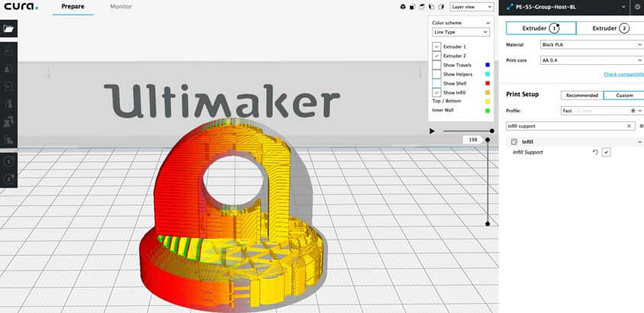Switch Print Setup to Recommended
Image resolution: width=644 pixels, height=313 pixels.
[582, 95]
